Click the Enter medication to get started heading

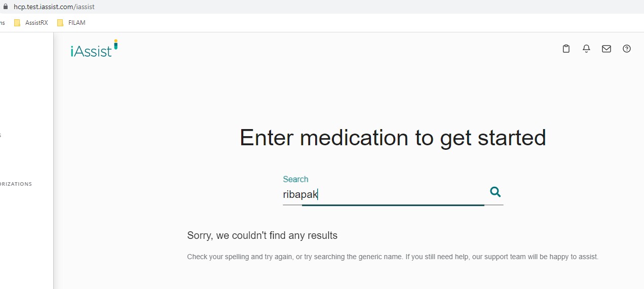(x=393, y=138)
